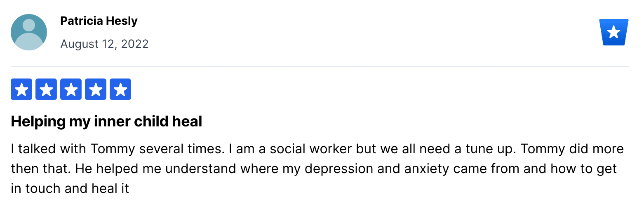Select the third star in the rating
The width and height of the screenshot is (644, 214).
click(x=71, y=89)
